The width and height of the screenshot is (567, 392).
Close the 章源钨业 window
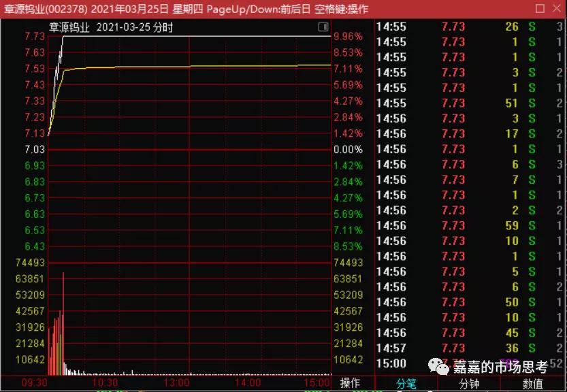click(557, 8)
